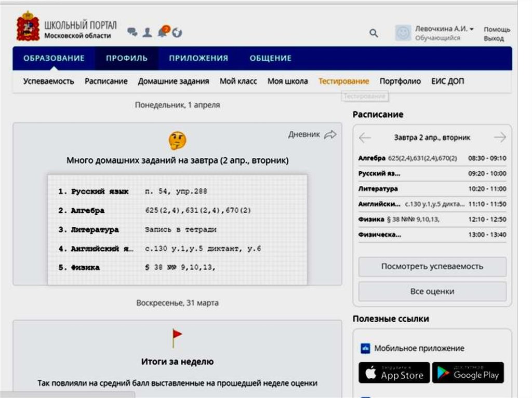
Task: Click the Школьный портал coat of arms logo
Action: 28,28
